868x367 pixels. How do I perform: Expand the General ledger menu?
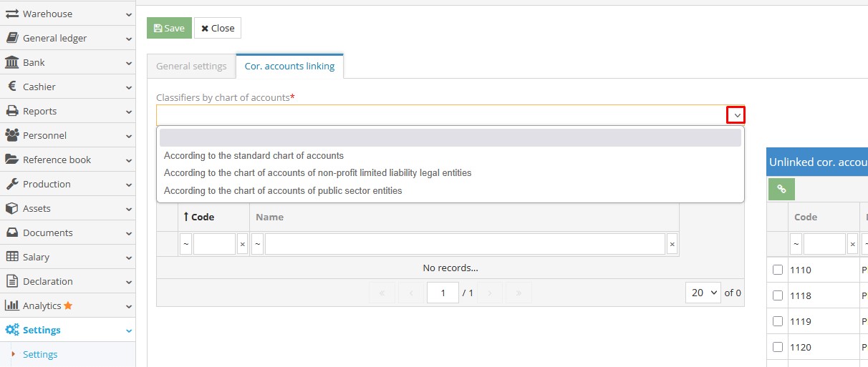point(67,38)
